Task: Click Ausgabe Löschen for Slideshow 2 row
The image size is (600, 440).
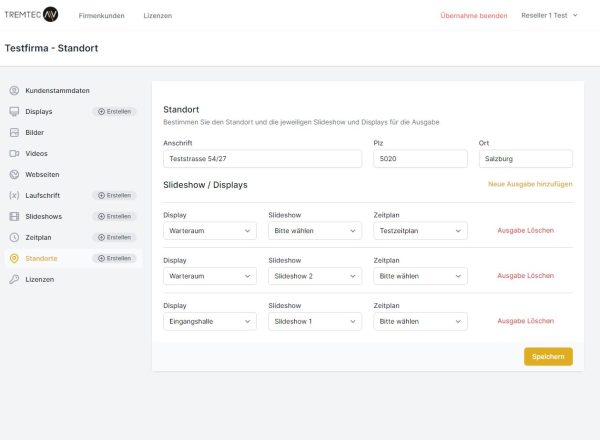Action: coord(525,276)
